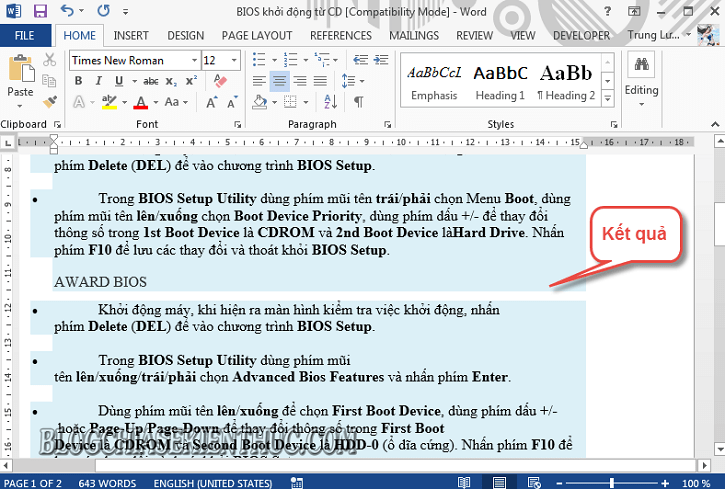Copy selection with the Copy icon
The image size is (725, 489).
[49, 81]
